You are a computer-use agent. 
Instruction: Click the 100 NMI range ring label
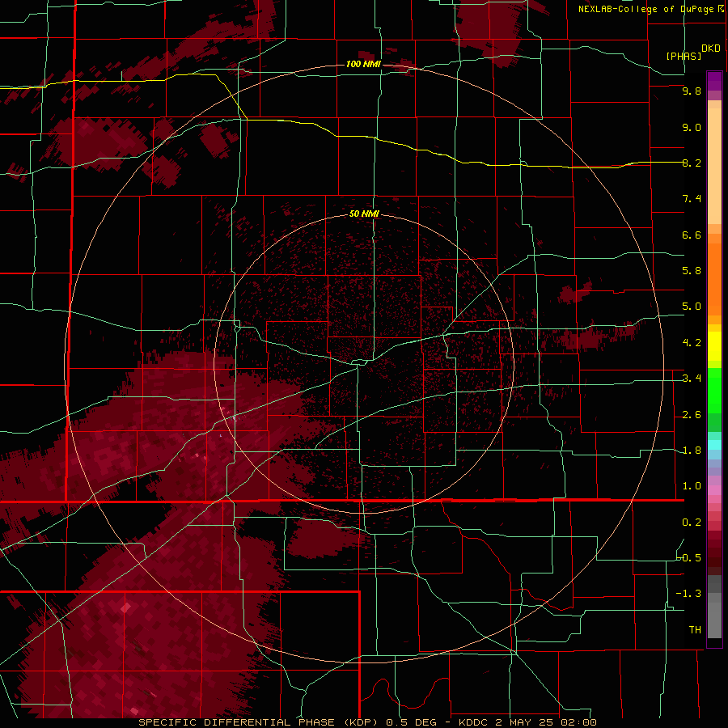363,64
